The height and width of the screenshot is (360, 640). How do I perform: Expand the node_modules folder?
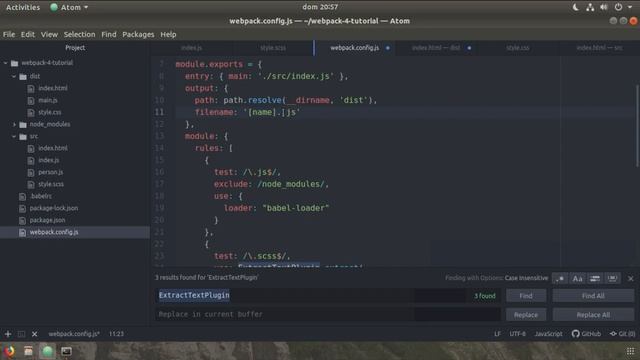(14, 124)
